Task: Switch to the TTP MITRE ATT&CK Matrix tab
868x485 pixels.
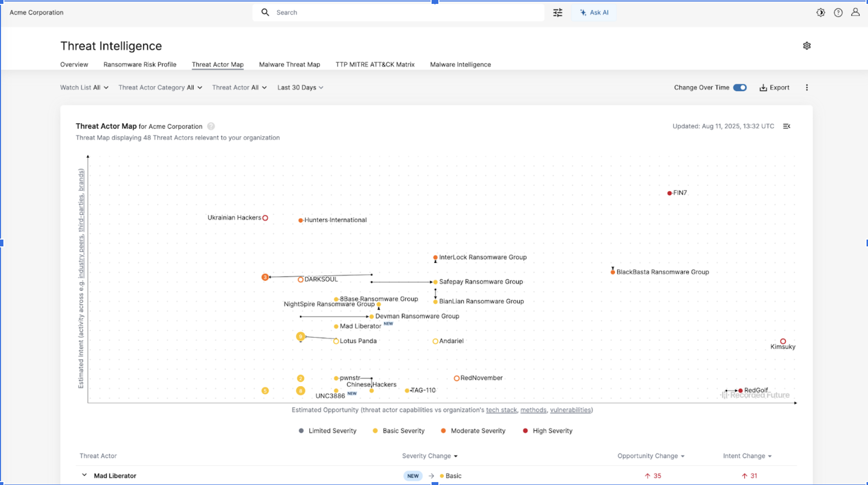Action: click(375, 64)
